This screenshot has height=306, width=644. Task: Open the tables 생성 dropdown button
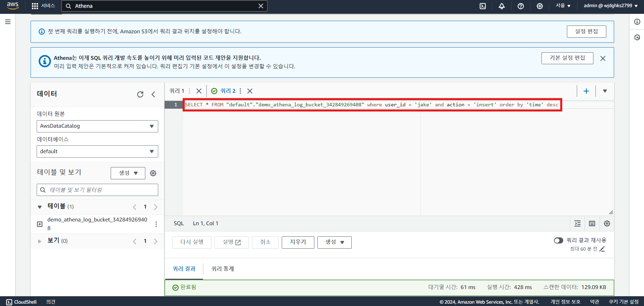(128, 173)
